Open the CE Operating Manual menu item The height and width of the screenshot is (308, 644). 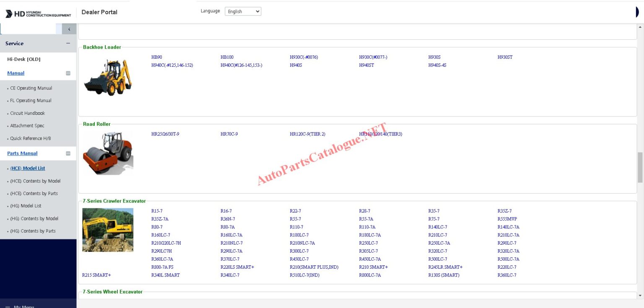coord(31,88)
